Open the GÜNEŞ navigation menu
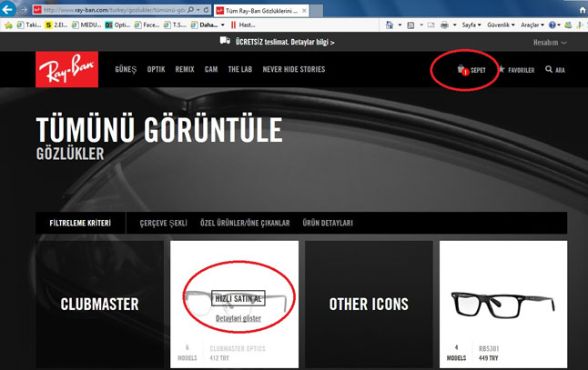 126,69
